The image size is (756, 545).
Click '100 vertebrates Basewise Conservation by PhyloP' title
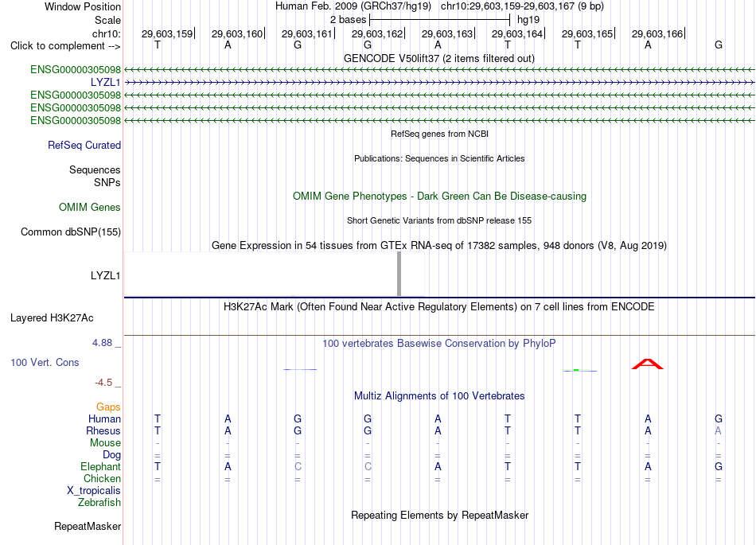pyautogui.click(x=439, y=344)
